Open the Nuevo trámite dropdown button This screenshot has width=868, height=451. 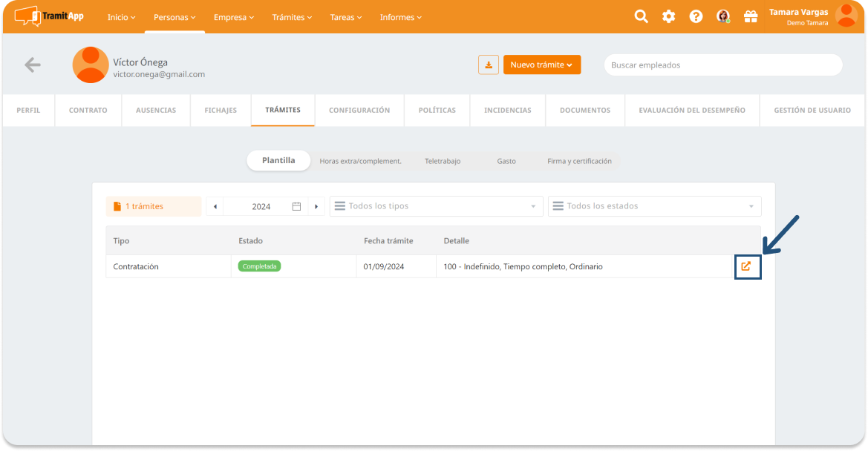tap(541, 65)
